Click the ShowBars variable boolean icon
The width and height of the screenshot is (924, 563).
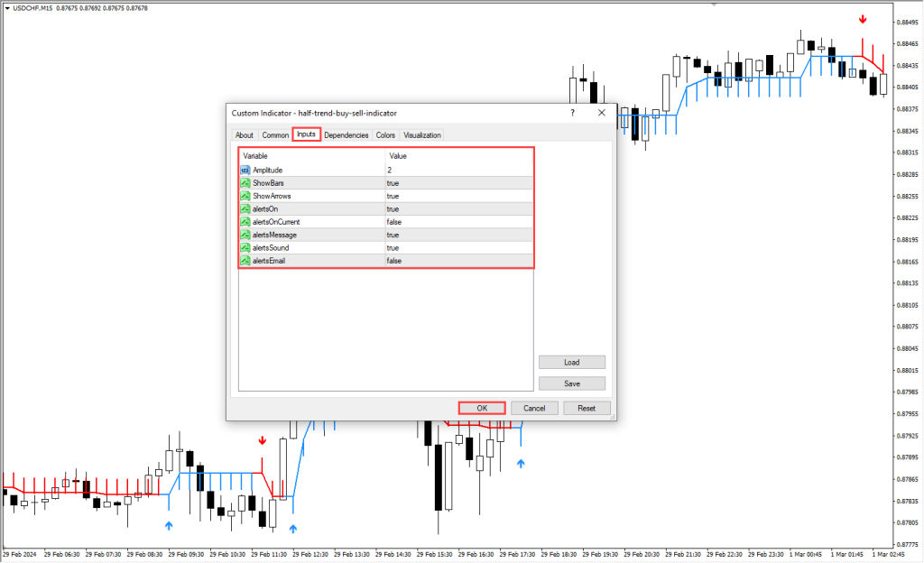(245, 183)
